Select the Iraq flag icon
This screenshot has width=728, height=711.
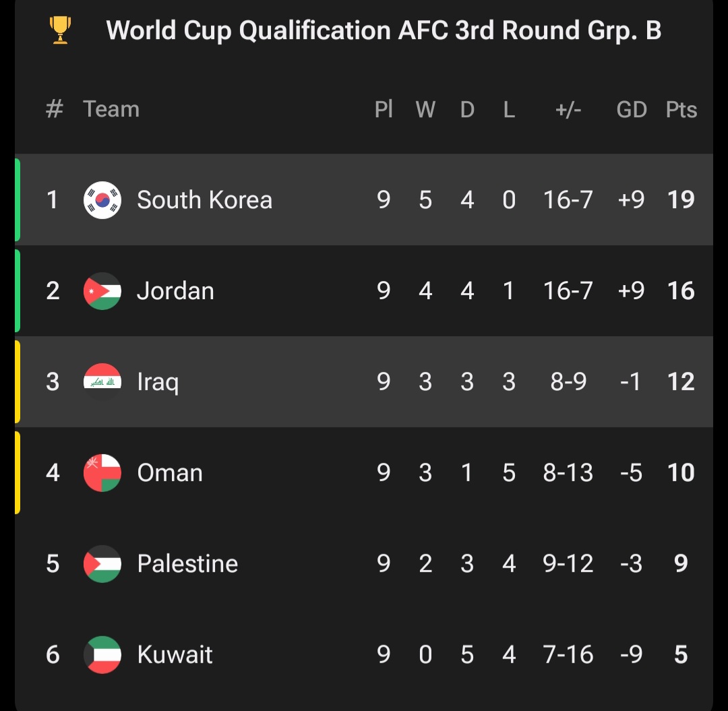102,381
